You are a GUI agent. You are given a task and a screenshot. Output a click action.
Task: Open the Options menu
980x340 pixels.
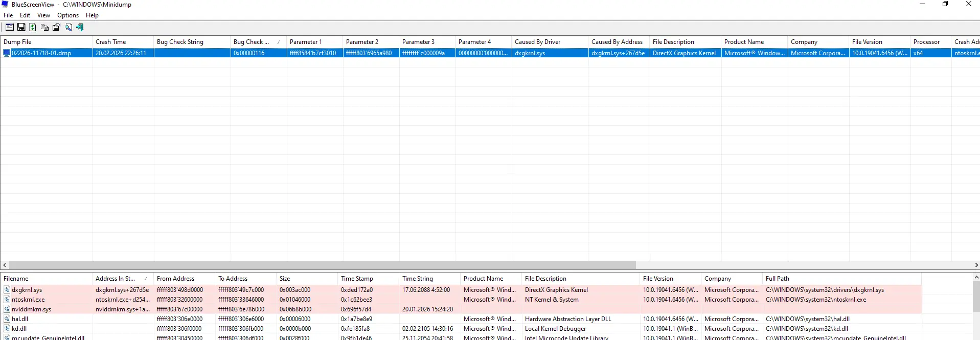click(67, 15)
